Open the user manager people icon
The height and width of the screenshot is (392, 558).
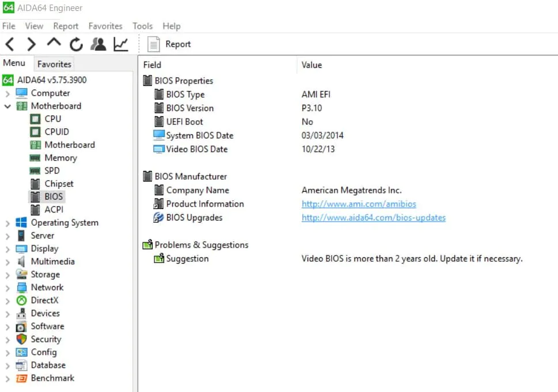pyautogui.click(x=98, y=44)
